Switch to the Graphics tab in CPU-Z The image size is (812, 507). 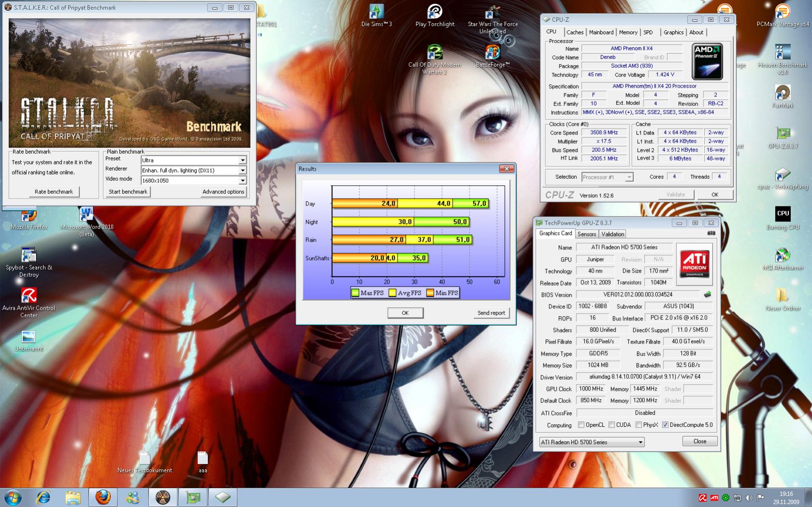point(673,32)
